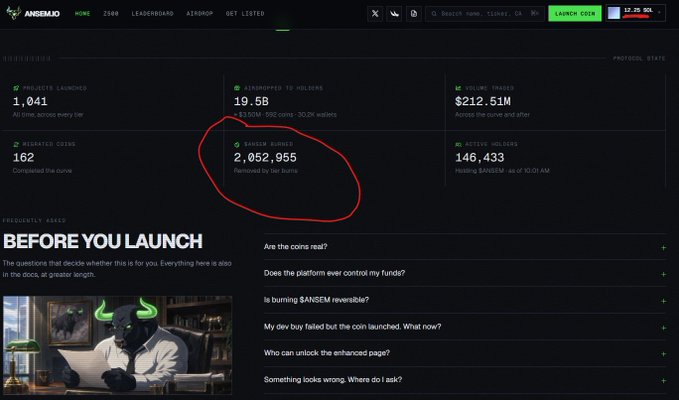Viewport: 679px width, 400px height.
Task: Click the Volume Traded chart icon
Action: click(458, 88)
